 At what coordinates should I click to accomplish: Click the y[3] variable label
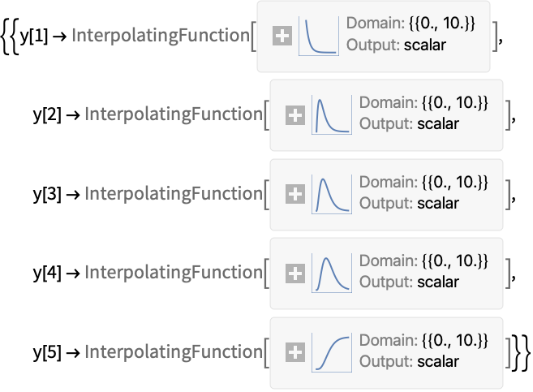tap(47, 194)
